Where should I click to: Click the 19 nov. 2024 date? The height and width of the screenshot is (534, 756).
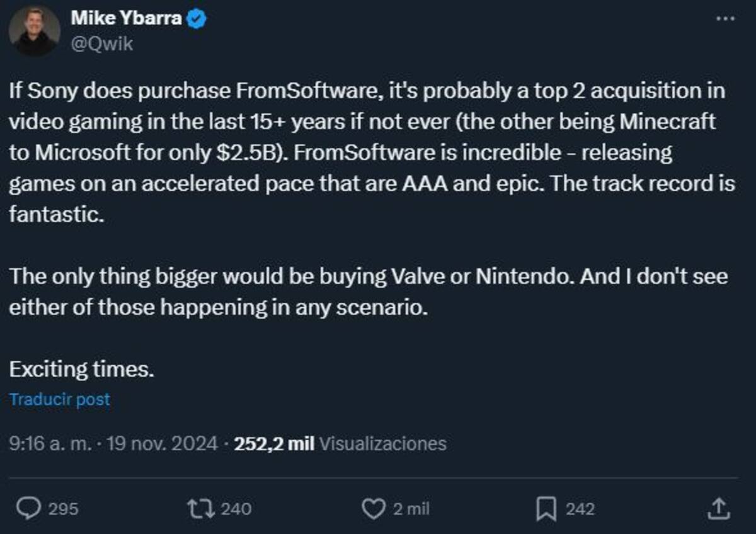(x=162, y=443)
